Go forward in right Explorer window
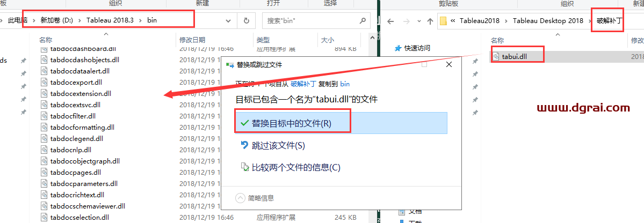The height and width of the screenshot is (223, 644). click(406, 21)
